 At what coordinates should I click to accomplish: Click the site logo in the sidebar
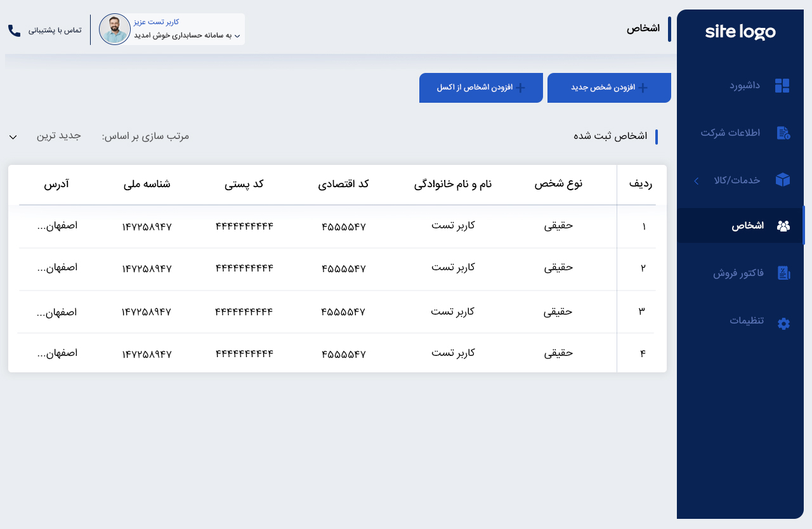point(740,32)
